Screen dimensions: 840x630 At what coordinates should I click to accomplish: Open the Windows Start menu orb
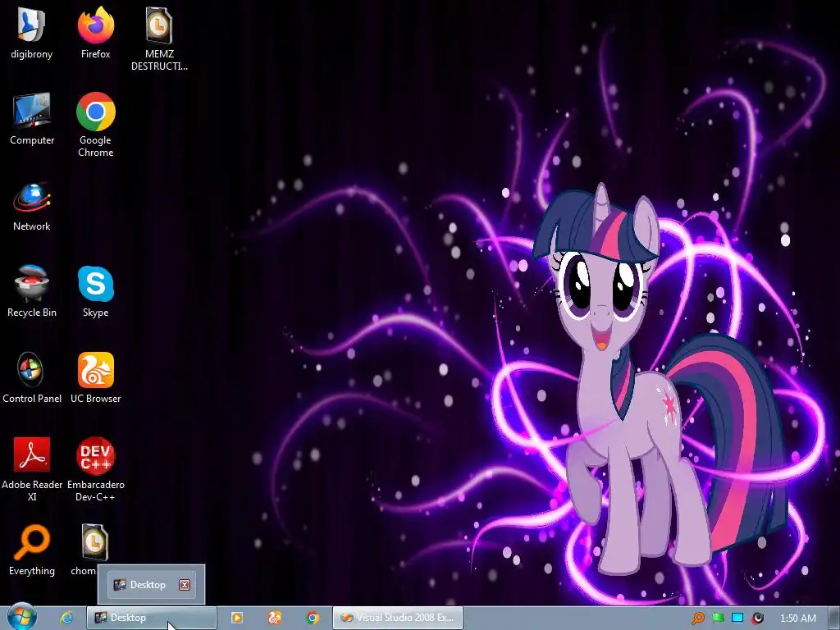pyautogui.click(x=21, y=617)
